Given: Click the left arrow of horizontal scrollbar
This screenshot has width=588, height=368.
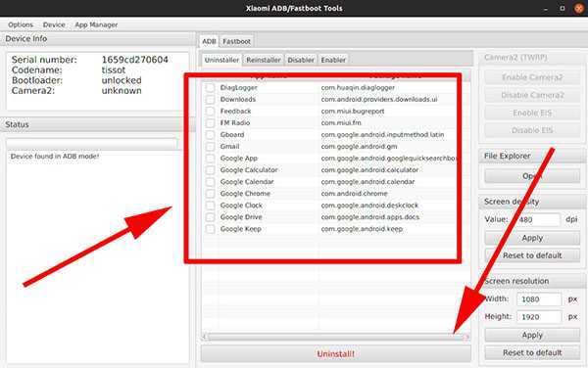Looking at the screenshot, I should tap(205, 337).
